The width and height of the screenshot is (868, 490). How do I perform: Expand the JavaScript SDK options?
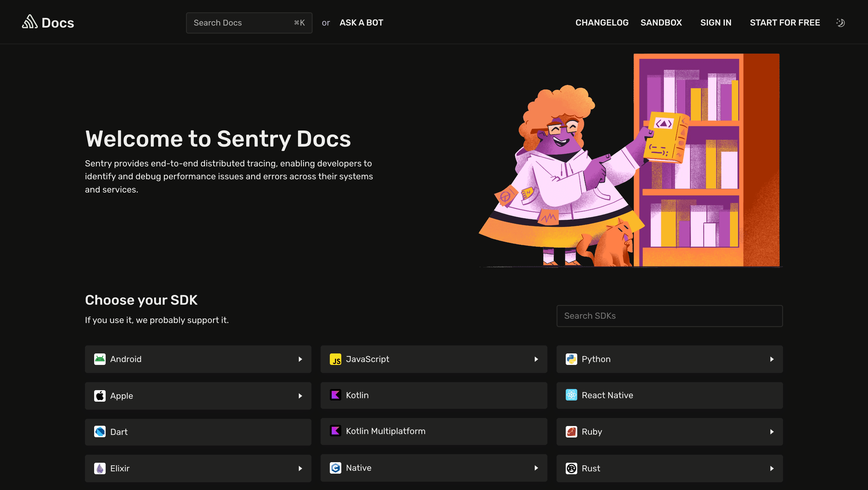tap(536, 359)
